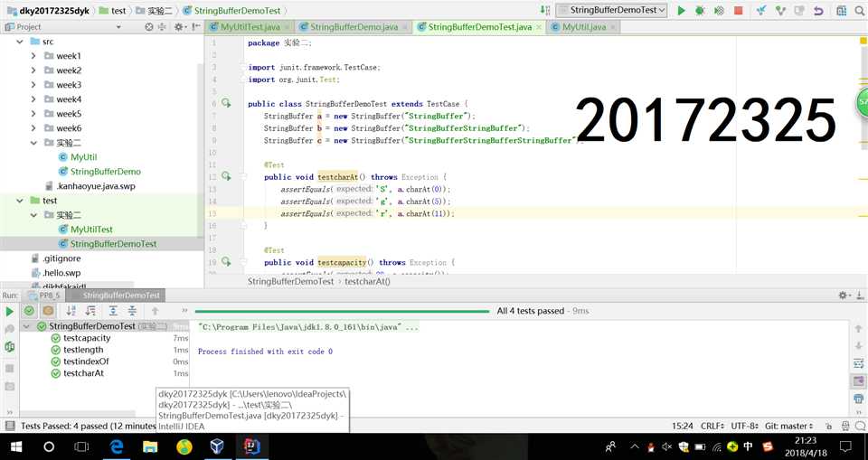Select StringBufferDemo class in project tree

[105, 172]
